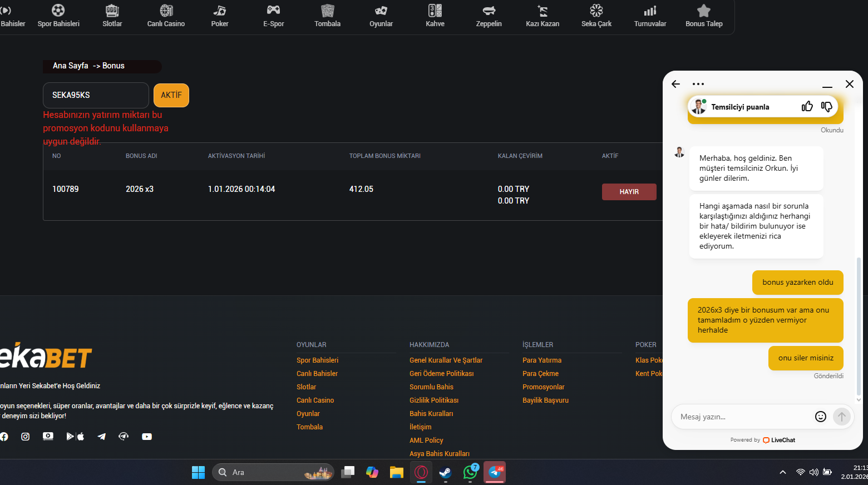
Task: Click the TOPLAM BONUS MİKTARI column header
Action: coord(385,156)
